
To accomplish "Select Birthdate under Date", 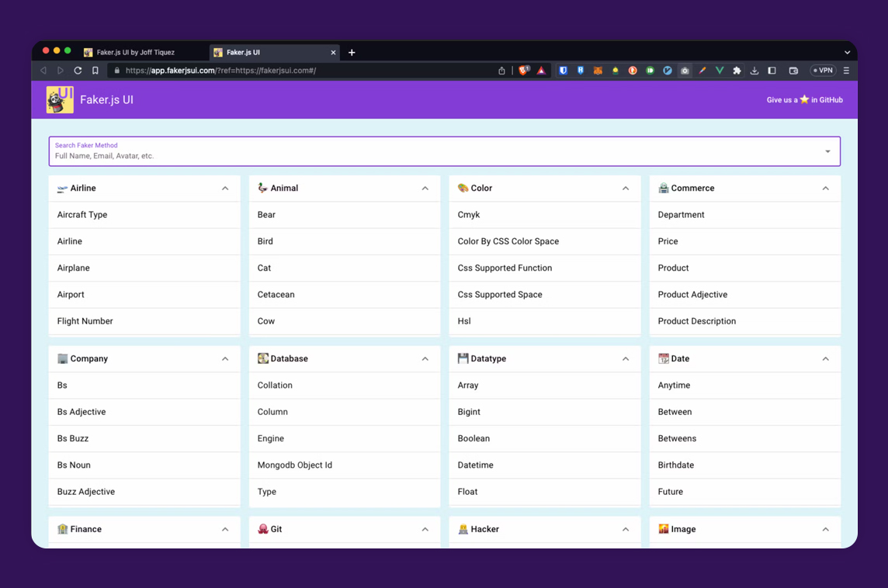I will (744, 465).
